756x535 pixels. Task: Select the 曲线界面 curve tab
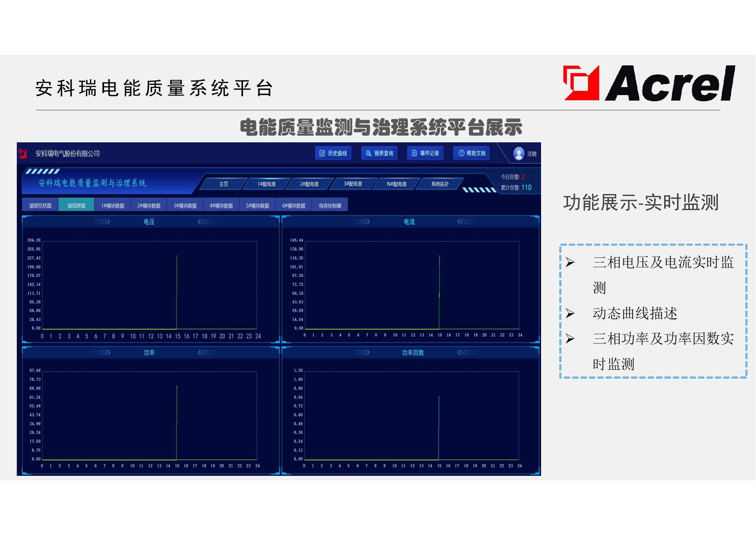tap(76, 206)
